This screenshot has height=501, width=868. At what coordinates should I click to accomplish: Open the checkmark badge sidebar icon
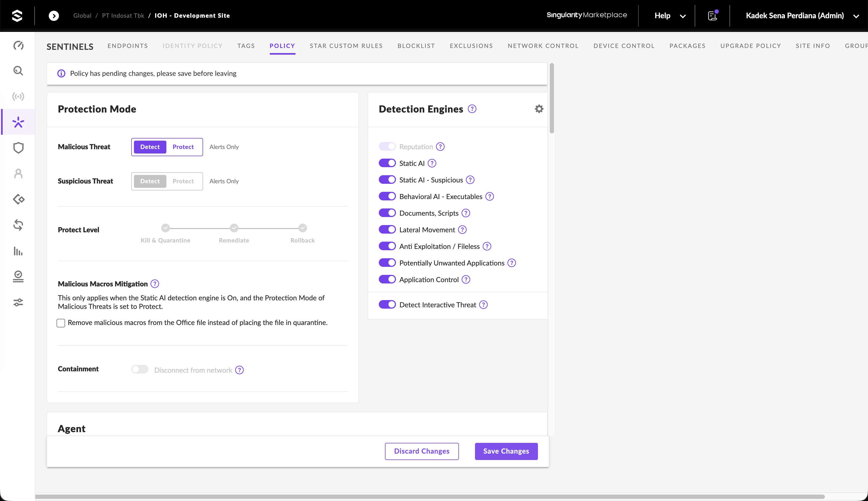pyautogui.click(x=18, y=276)
